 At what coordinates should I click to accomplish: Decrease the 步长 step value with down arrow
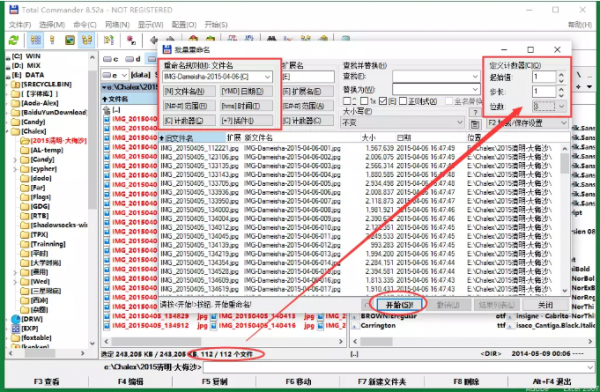[x=561, y=95]
